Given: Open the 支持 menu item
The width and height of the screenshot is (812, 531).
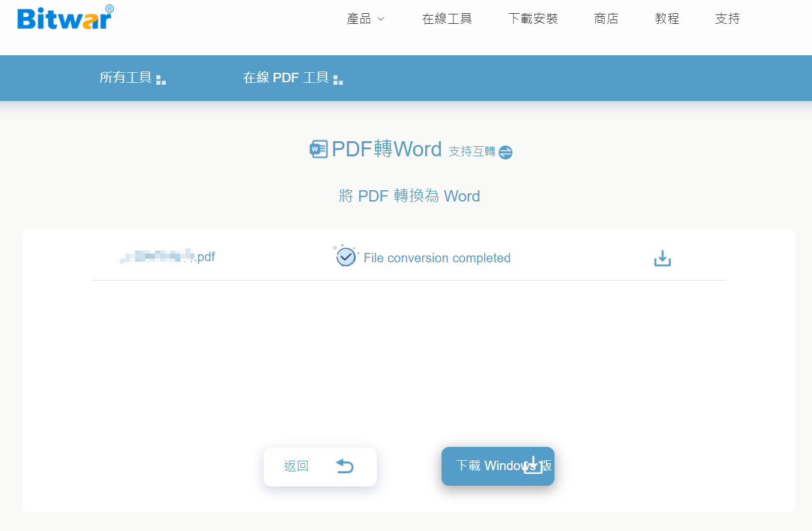Looking at the screenshot, I should coord(728,19).
